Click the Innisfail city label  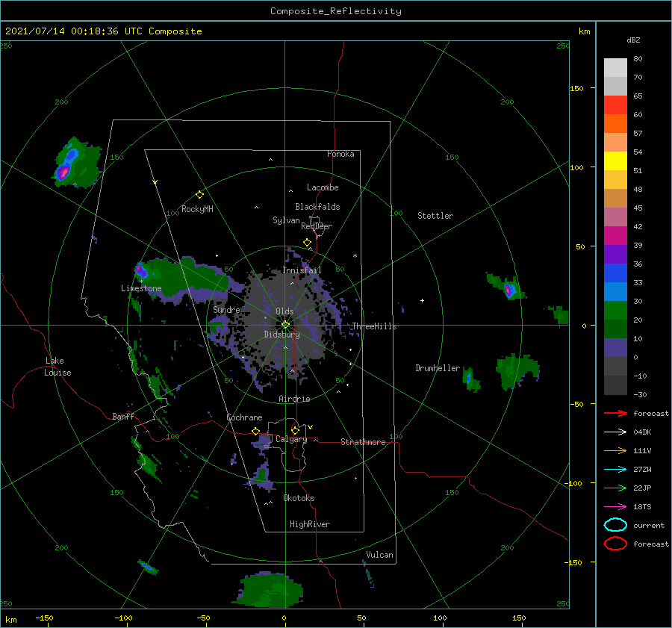[302, 270]
